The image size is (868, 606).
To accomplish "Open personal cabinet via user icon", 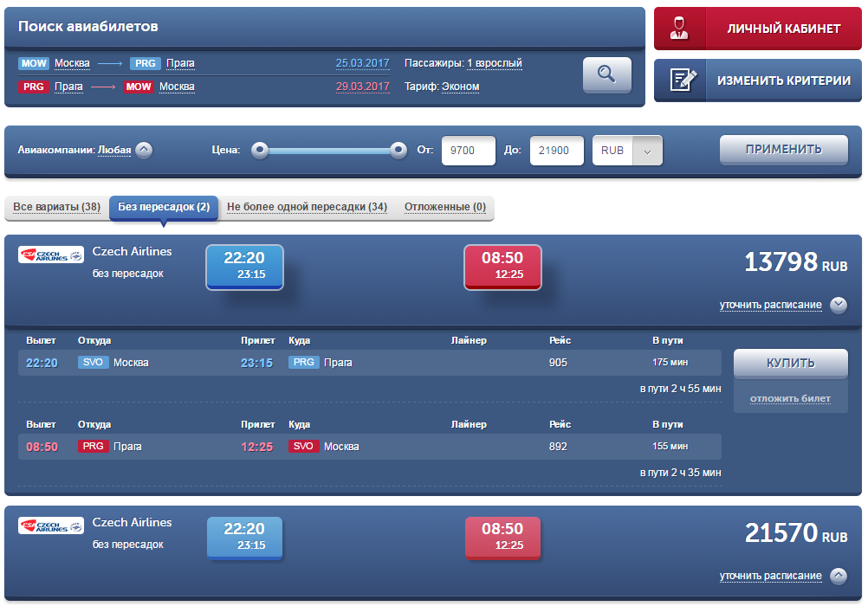I will 679,29.
